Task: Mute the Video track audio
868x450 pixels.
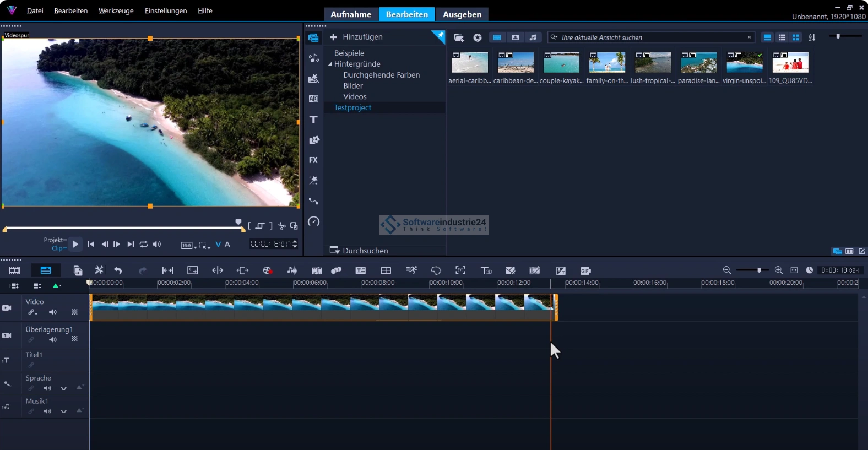Action: [53, 312]
